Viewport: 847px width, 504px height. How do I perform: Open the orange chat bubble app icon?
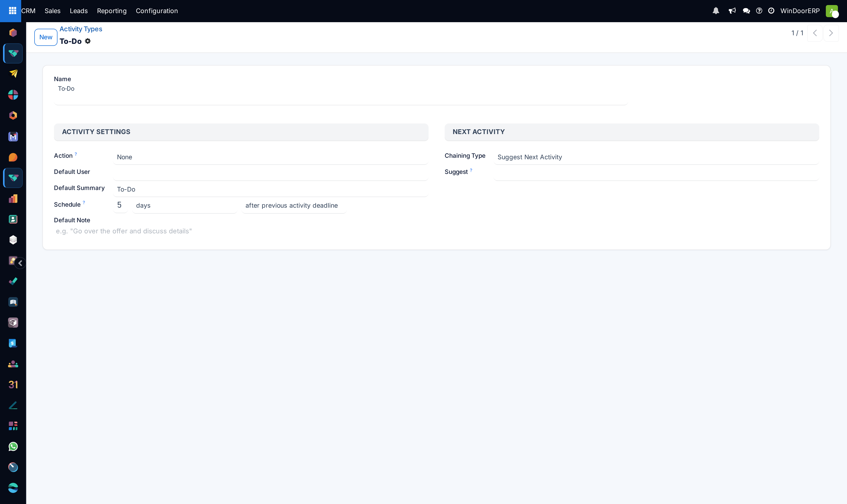(13, 157)
